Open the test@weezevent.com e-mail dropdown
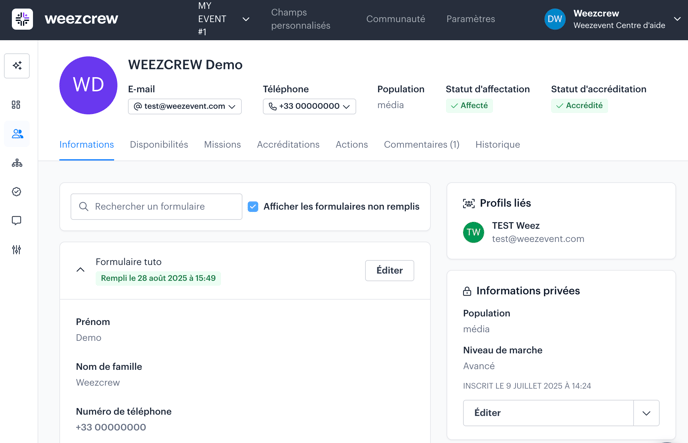 click(x=185, y=106)
